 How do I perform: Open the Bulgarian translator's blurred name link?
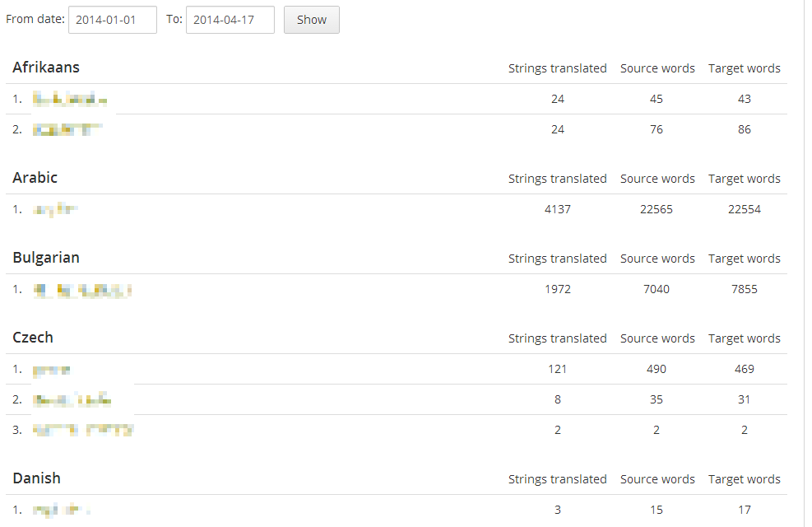82,290
